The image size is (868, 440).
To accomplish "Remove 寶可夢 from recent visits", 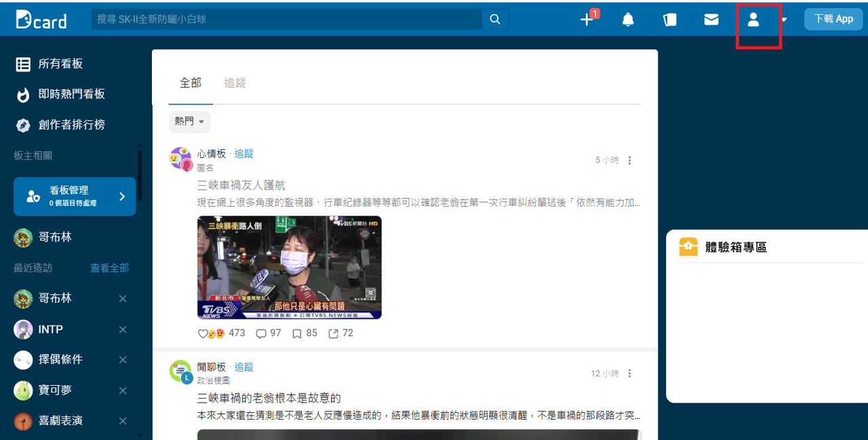I will [x=123, y=391].
